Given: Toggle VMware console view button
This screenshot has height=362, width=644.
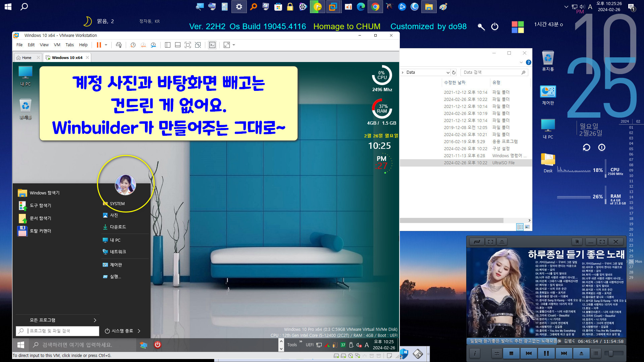Looking at the screenshot, I should coord(212,45).
